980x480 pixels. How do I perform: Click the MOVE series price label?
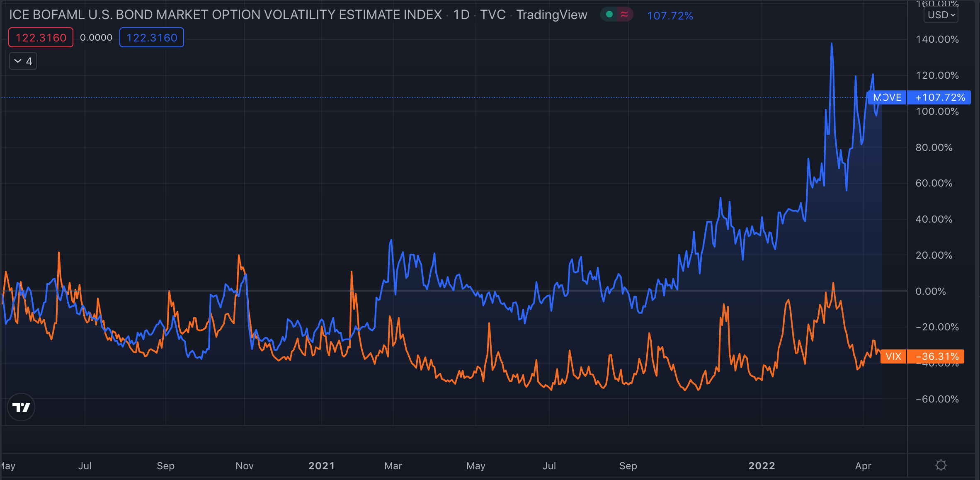tap(887, 97)
